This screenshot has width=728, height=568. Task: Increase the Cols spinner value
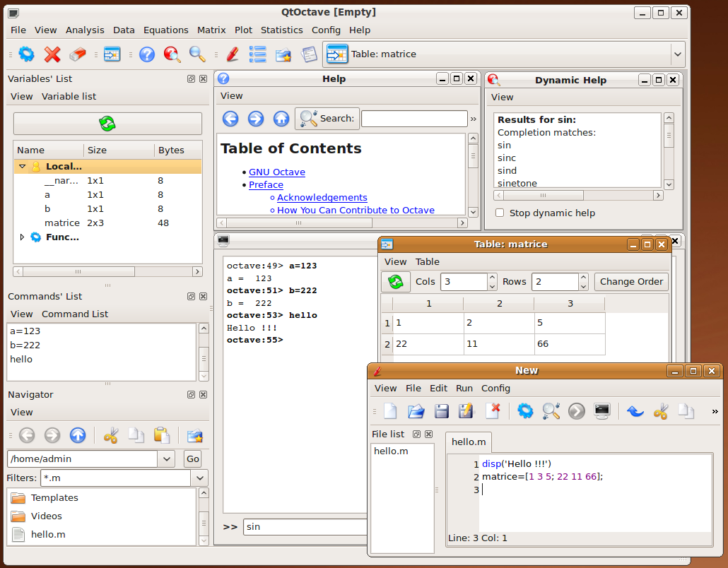pos(492,277)
